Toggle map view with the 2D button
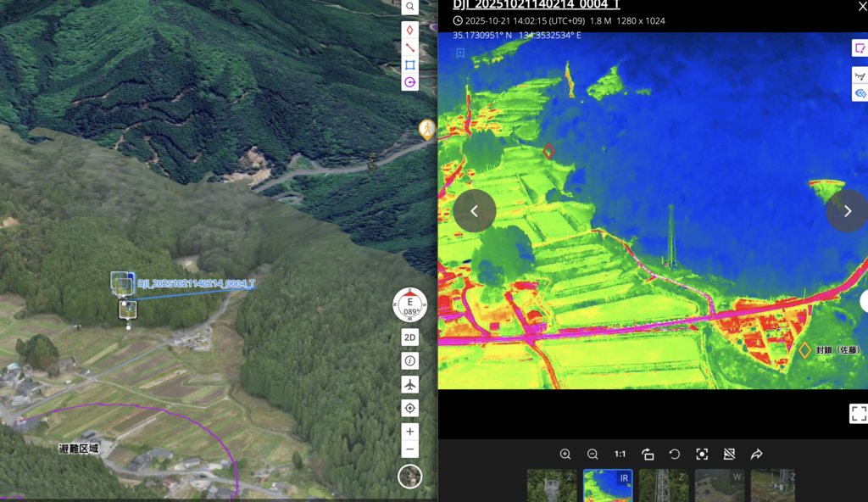 click(410, 337)
